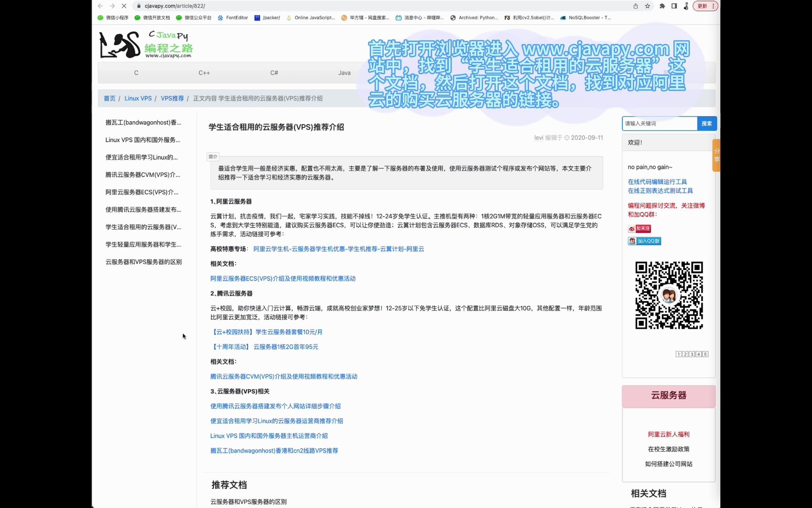Click the share icon in address bar
The image size is (812, 508).
(635, 6)
